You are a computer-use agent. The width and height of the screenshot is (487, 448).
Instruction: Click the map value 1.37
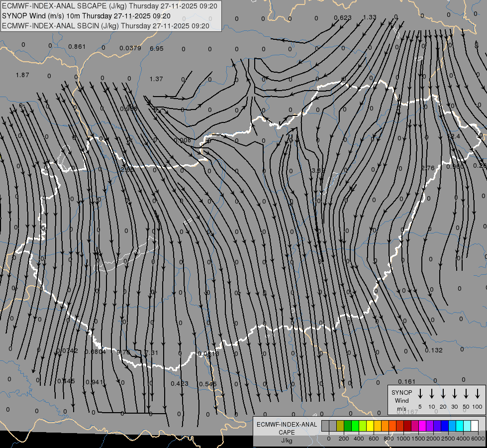pyautogui.click(x=156, y=79)
